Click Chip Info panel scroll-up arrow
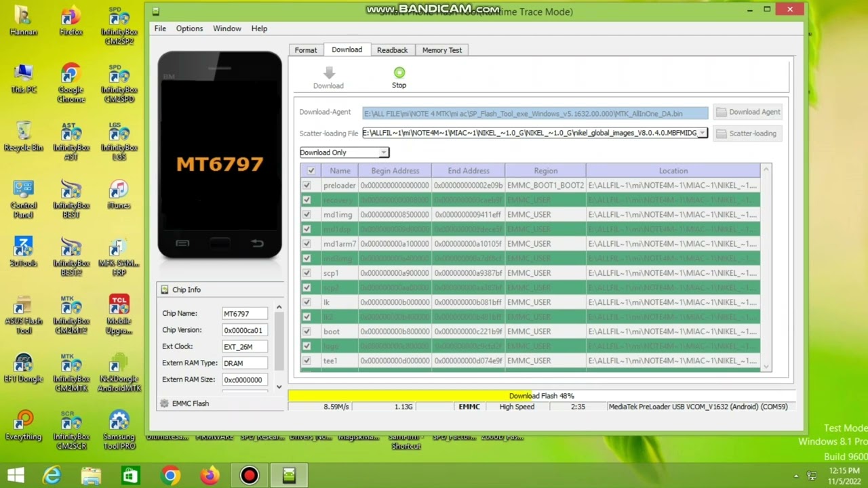Screen dimensions: 868x488 point(279,308)
